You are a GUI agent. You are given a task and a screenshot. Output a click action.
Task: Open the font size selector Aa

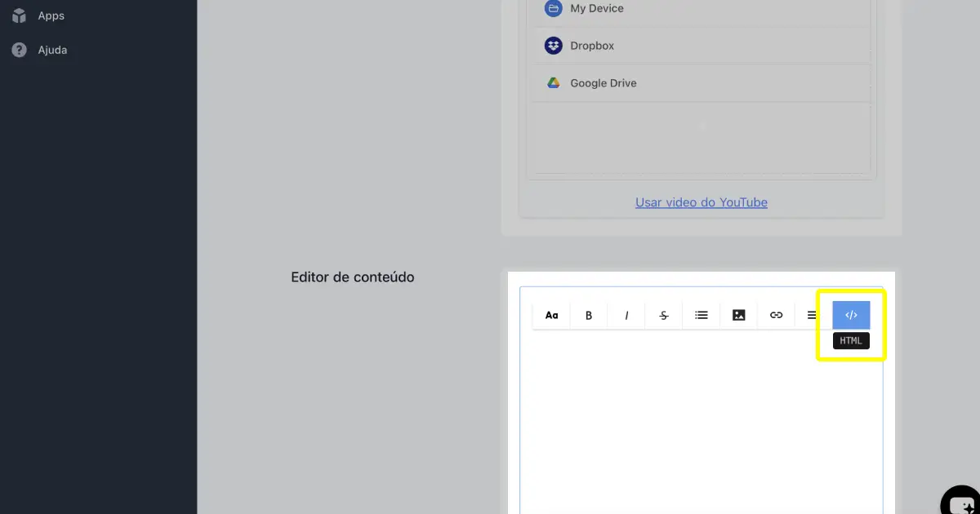(551, 314)
